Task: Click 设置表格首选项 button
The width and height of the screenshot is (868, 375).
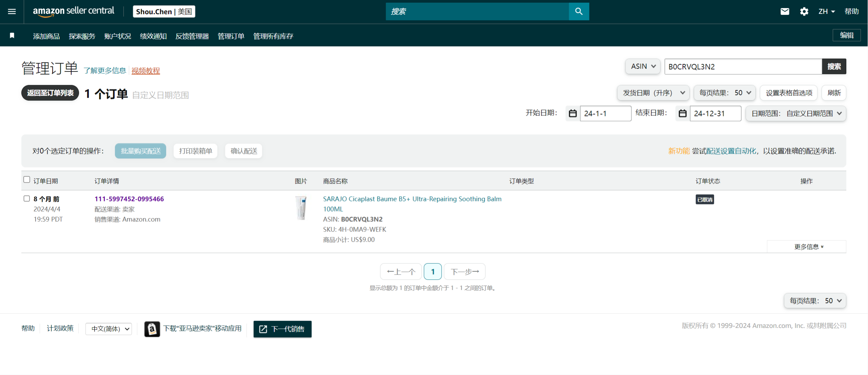Action: (x=789, y=93)
